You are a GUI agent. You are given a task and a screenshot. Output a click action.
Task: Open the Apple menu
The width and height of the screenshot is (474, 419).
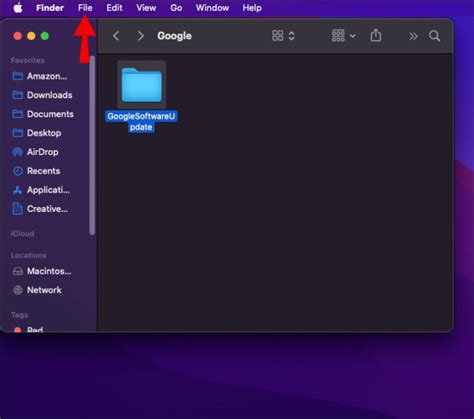coord(18,8)
